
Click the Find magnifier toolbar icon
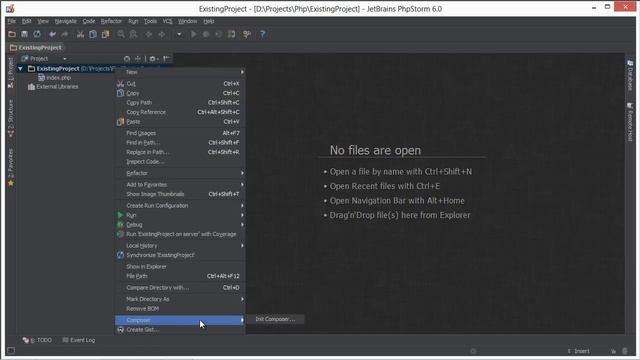(x=121, y=34)
